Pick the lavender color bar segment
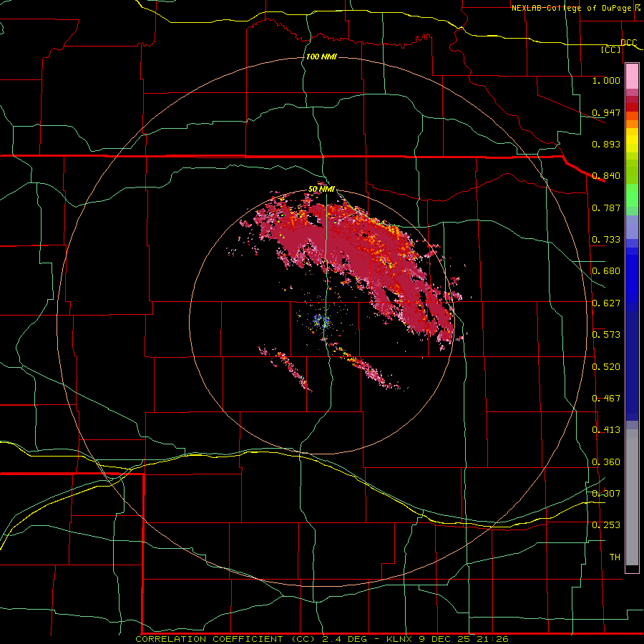 coord(632,228)
